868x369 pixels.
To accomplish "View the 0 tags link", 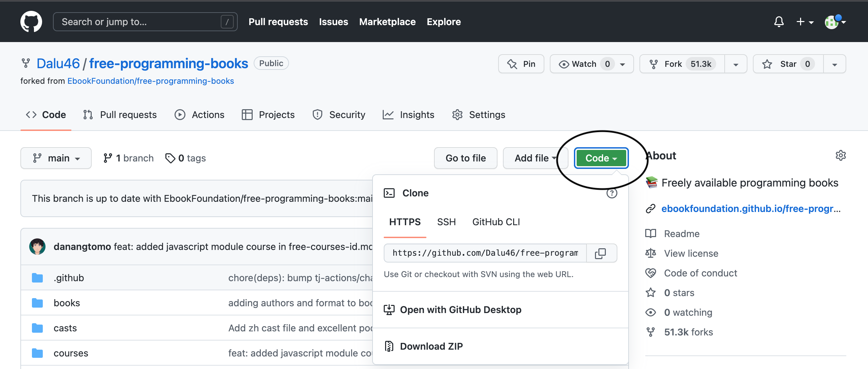I will 185,158.
